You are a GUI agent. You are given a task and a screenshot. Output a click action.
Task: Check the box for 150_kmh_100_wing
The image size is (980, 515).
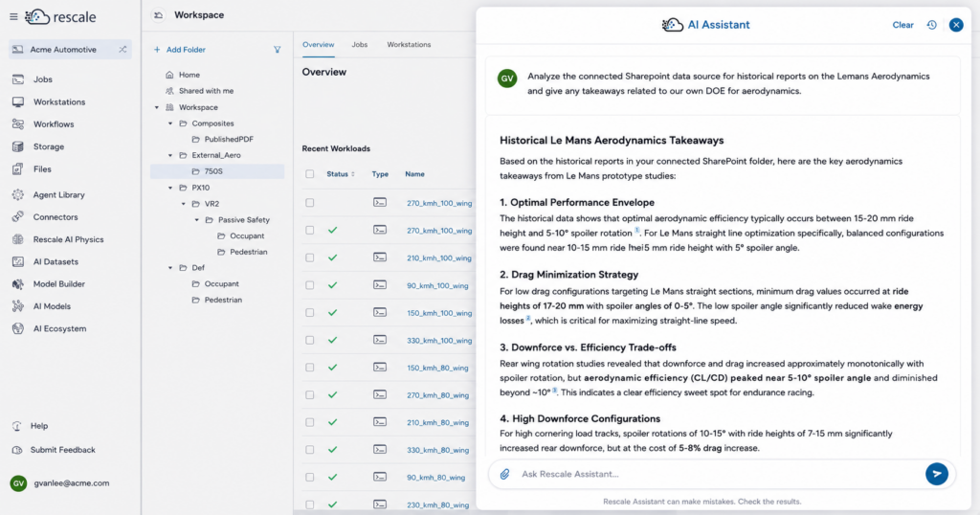click(x=310, y=312)
